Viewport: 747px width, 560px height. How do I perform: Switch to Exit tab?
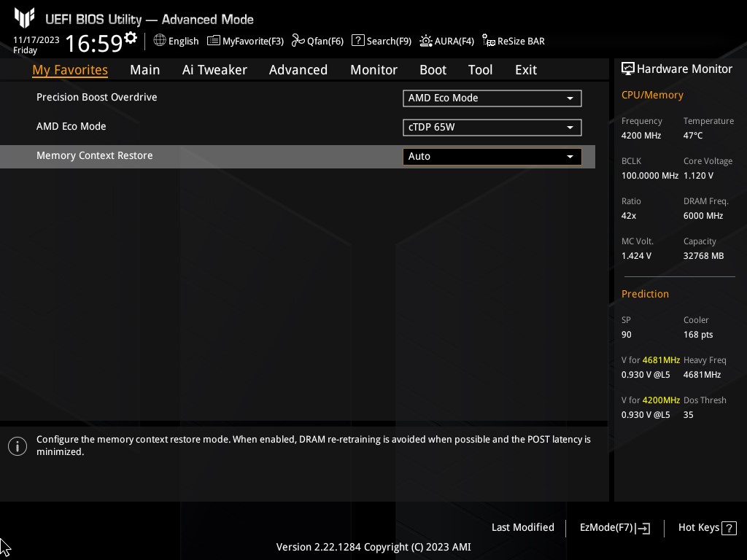526,70
